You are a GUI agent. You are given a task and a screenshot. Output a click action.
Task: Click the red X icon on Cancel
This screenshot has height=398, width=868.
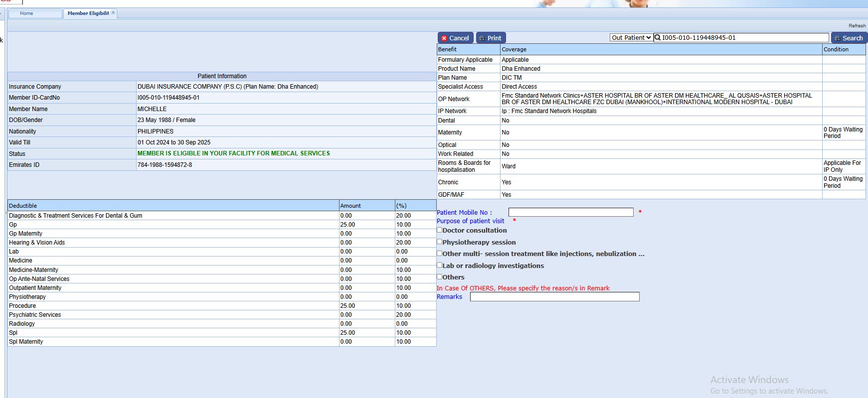pos(444,38)
